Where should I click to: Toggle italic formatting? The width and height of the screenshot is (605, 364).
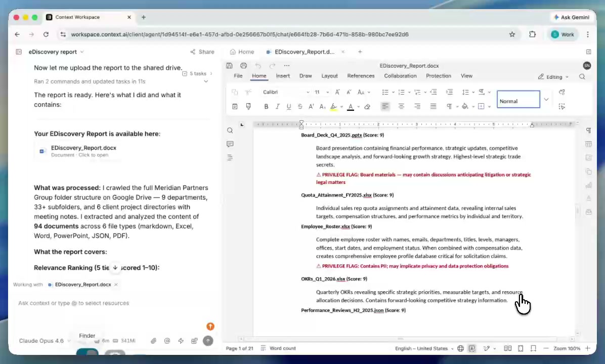(277, 107)
